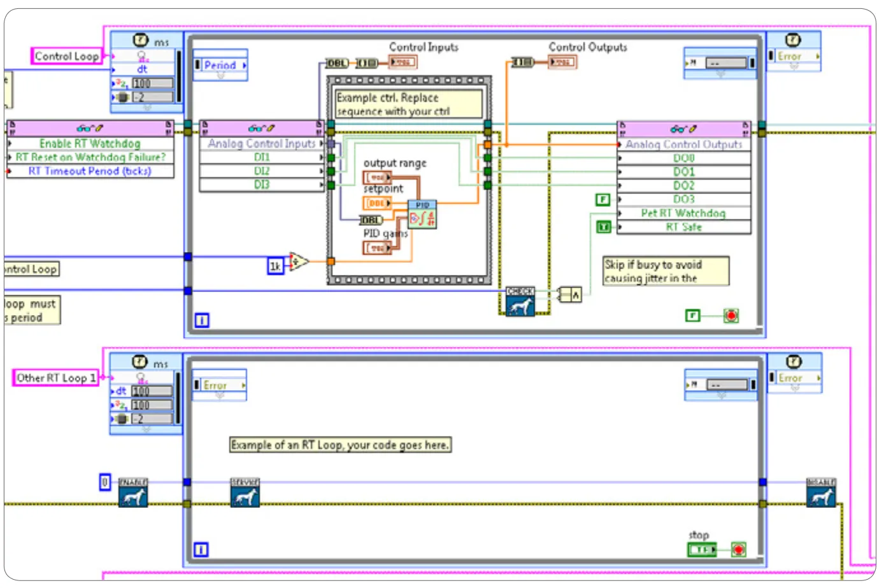This screenshot has height=588, width=884.
Task: Select the setpoint DBL terminal
Action: (x=377, y=202)
